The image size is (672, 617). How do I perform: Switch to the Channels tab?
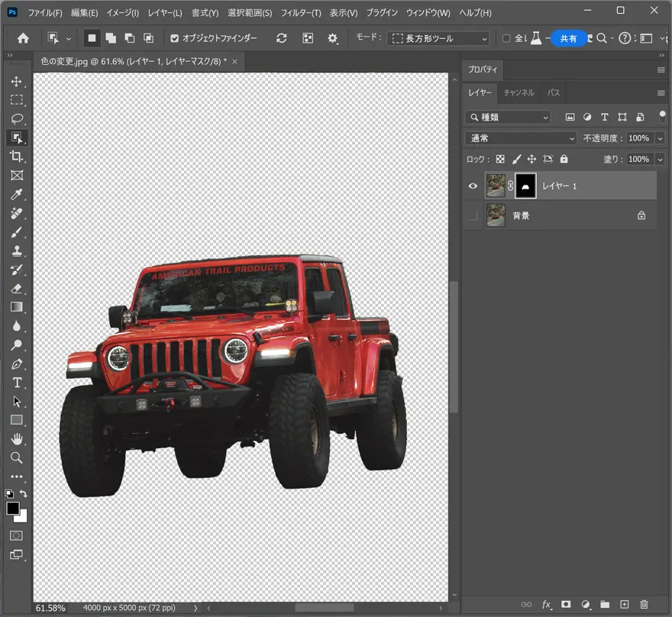(x=519, y=92)
